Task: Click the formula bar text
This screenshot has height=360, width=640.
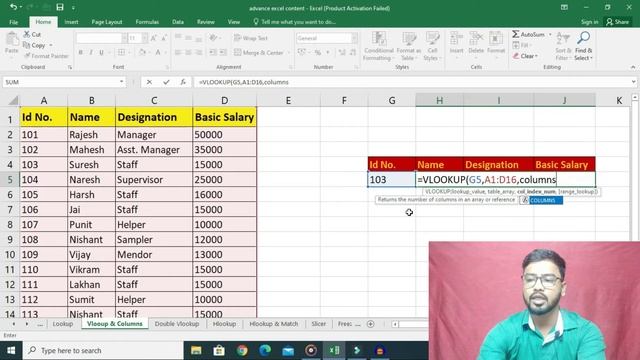Action: click(x=244, y=82)
